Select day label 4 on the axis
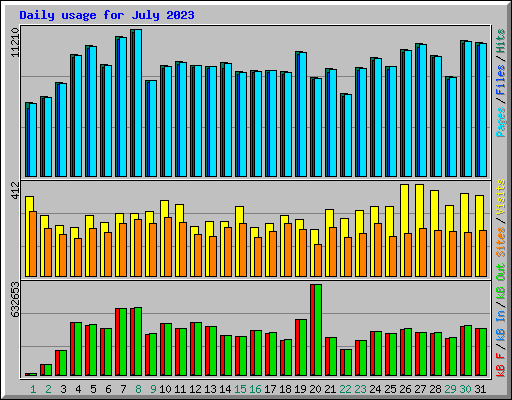This screenshot has width=512, height=400. click(78, 389)
